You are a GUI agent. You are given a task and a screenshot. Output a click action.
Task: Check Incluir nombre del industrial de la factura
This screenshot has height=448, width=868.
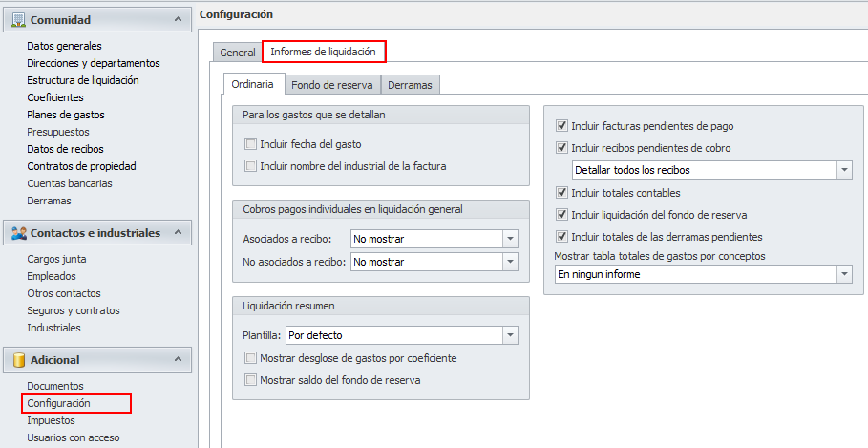[x=251, y=166]
